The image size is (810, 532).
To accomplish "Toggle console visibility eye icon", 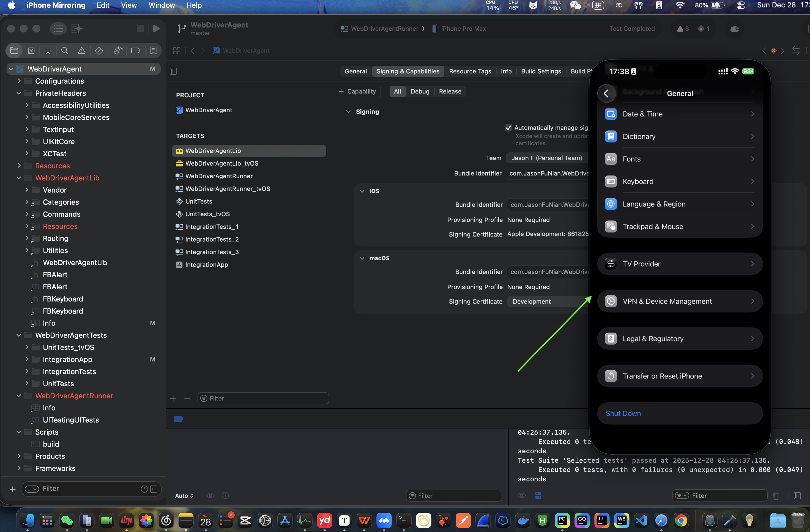I will (521, 496).
